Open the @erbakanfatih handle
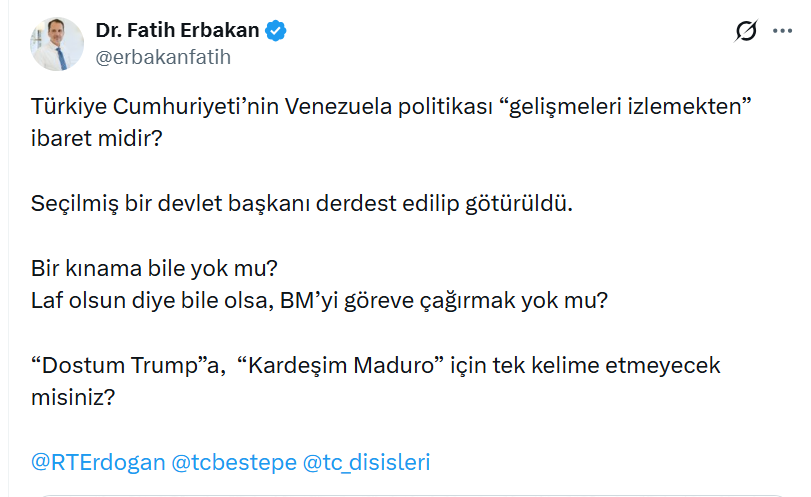811x497 pixels. coord(163,57)
